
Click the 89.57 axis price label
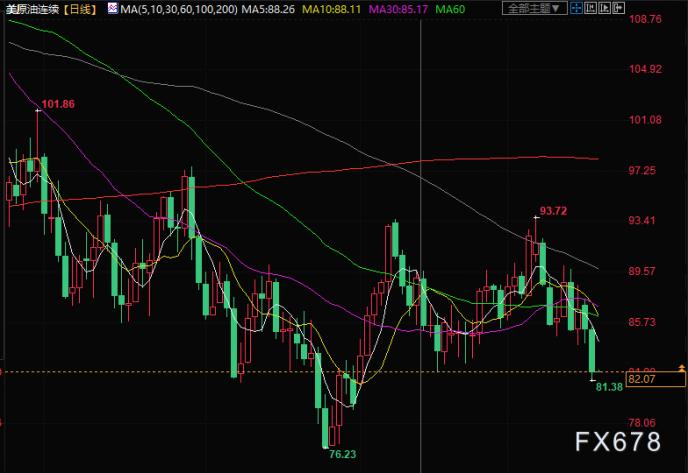click(x=642, y=271)
